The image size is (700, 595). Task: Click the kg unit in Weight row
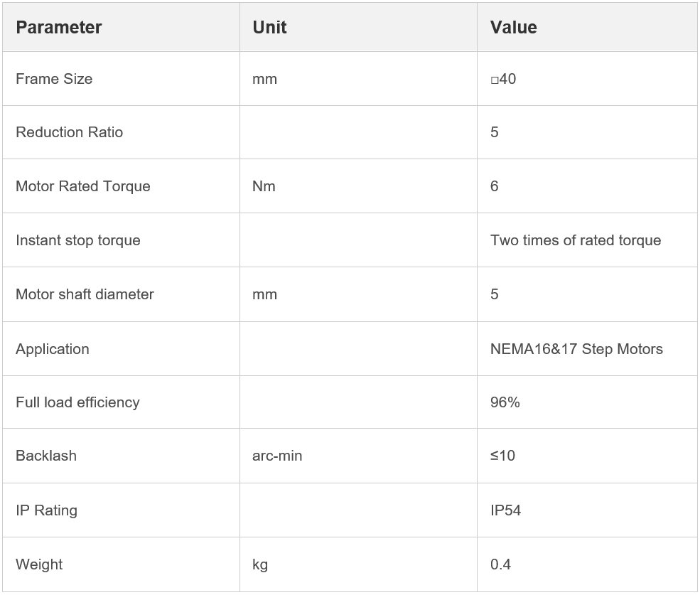point(260,564)
